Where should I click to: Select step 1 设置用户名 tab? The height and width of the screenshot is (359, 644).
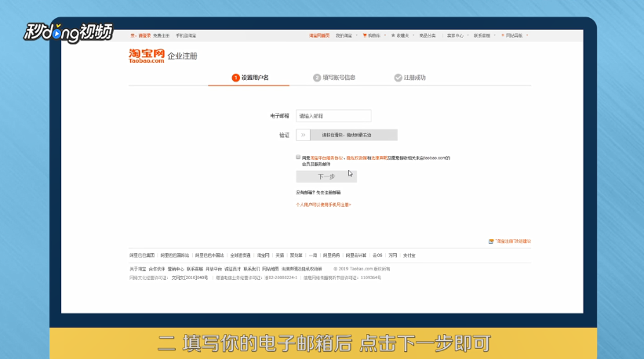pyautogui.click(x=250, y=78)
